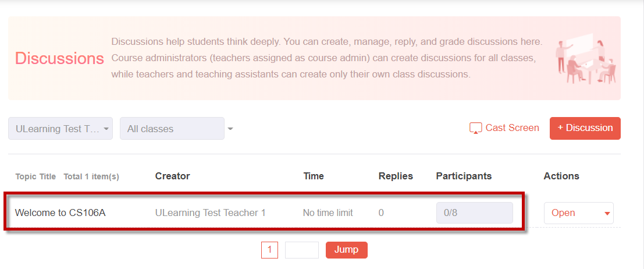The height and width of the screenshot is (269, 644).
Task: Expand the ULearning Test T... course dropdown
Action: pos(61,128)
